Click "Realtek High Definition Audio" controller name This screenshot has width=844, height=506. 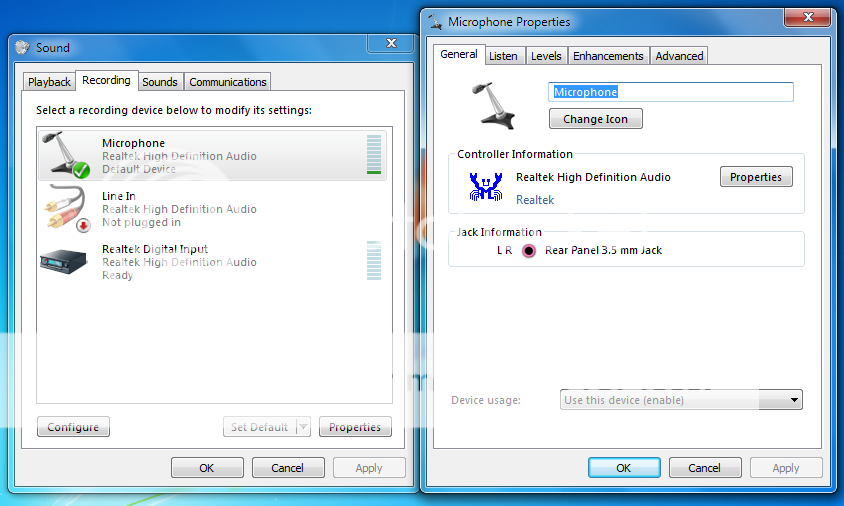pos(593,177)
